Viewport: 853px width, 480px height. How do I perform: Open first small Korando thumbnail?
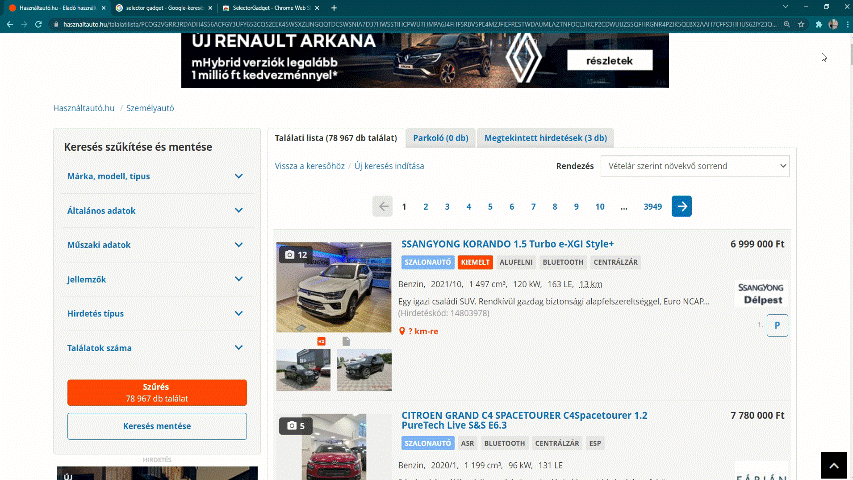[303, 370]
